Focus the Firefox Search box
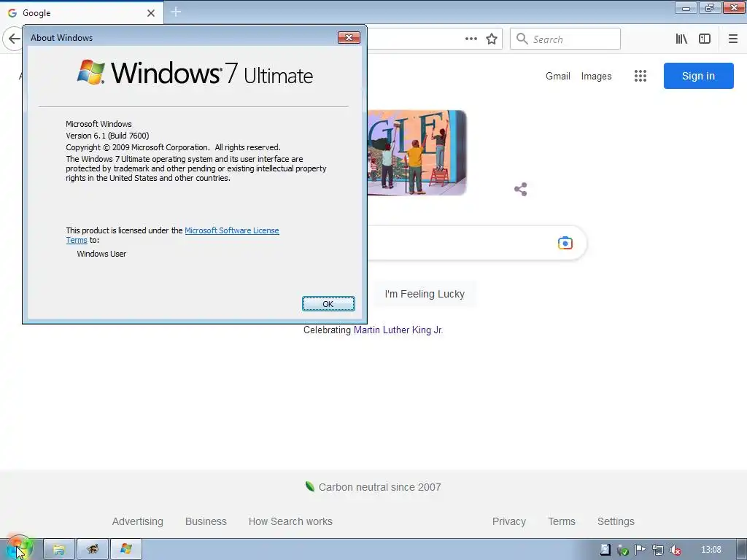The image size is (747, 560). click(x=565, y=39)
